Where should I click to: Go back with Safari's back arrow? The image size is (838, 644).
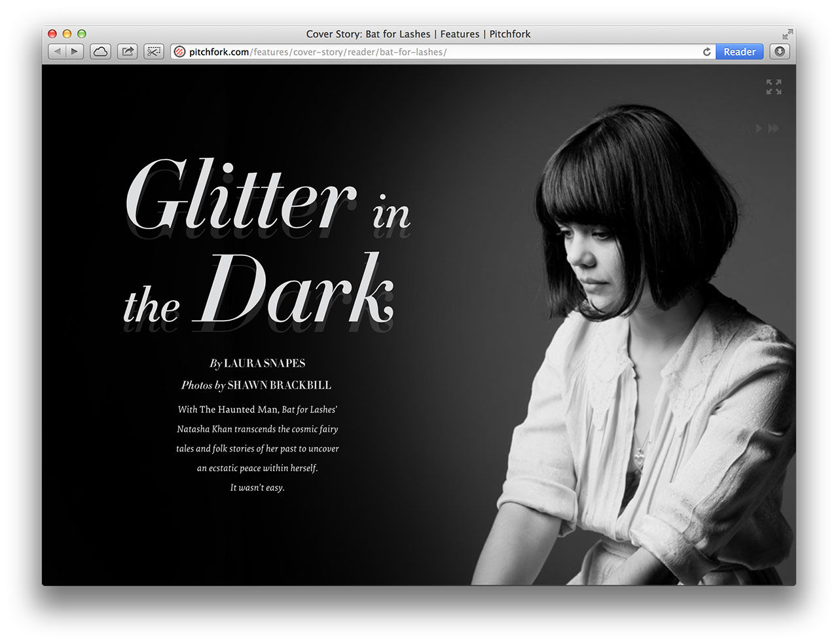(x=57, y=52)
